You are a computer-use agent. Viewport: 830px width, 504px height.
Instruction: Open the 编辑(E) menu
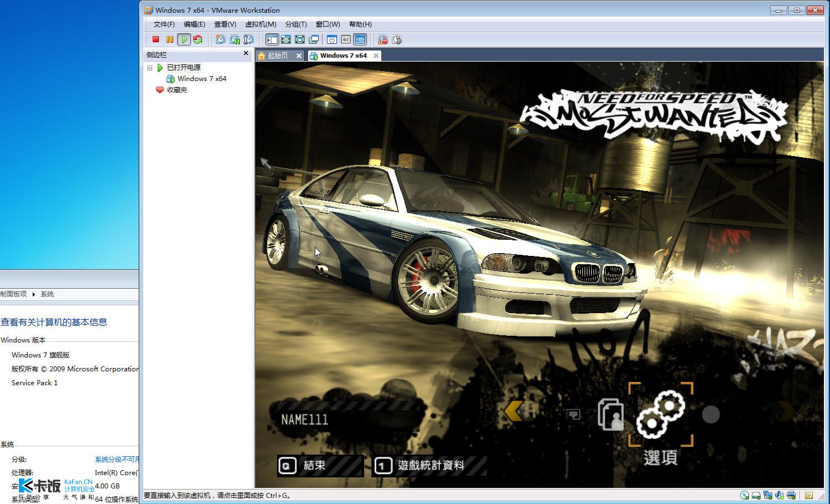(x=194, y=24)
